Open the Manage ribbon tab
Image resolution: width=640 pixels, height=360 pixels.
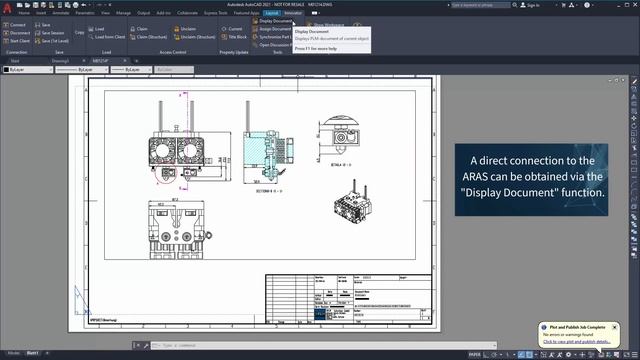(x=123, y=13)
